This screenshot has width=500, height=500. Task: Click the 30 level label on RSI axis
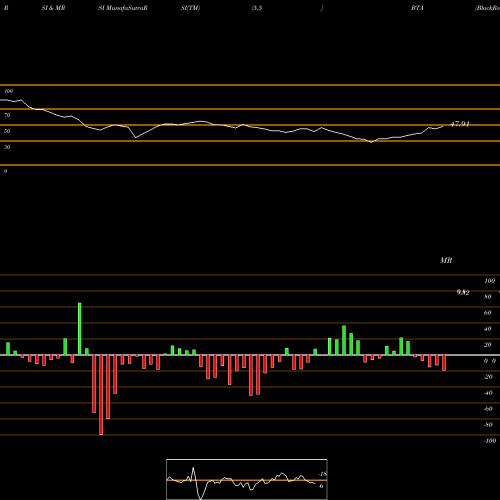[x=7, y=147]
